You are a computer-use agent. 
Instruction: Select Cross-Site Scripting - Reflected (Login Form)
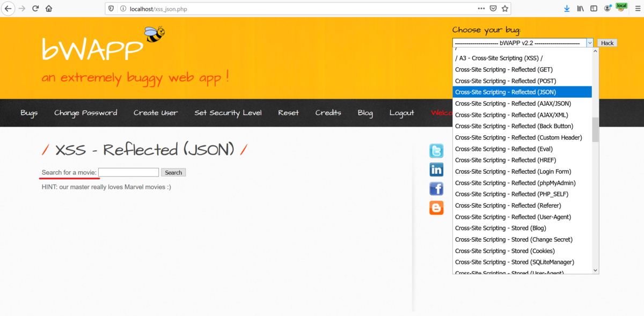[522, 172]
